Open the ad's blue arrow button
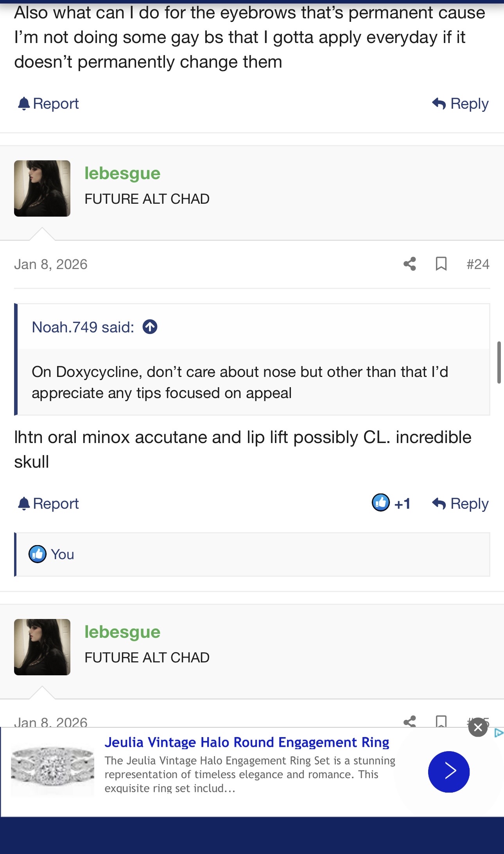This screenshot has height=854, width=504. pos(448,772)
